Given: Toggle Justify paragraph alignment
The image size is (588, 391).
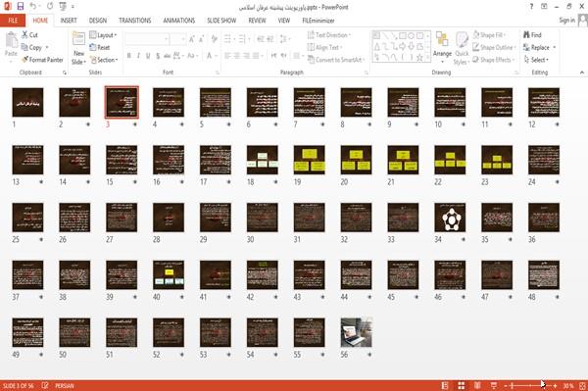Looking at the screenshot, I should point(256,56).
